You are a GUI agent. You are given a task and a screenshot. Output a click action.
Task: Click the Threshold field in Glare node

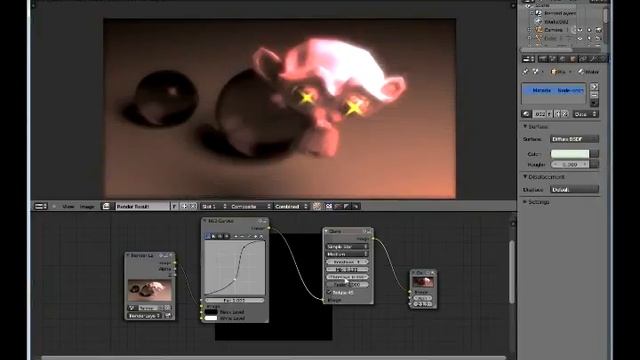point(347,277)
